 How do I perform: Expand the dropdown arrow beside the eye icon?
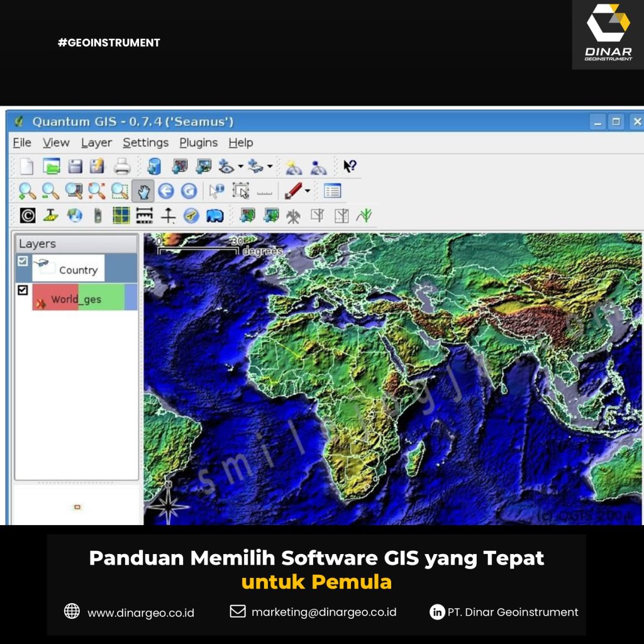[x=240, y=166]
